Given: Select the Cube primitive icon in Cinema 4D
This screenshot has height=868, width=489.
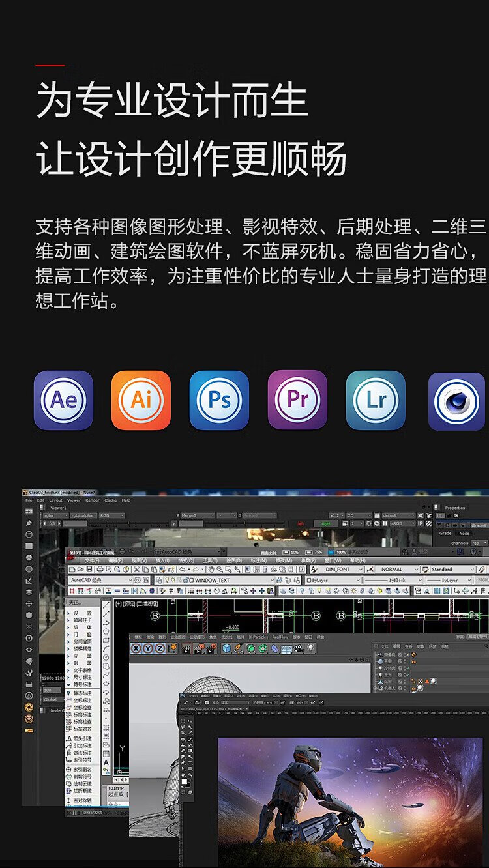Looking at the screenshot, I should (226, 648).
